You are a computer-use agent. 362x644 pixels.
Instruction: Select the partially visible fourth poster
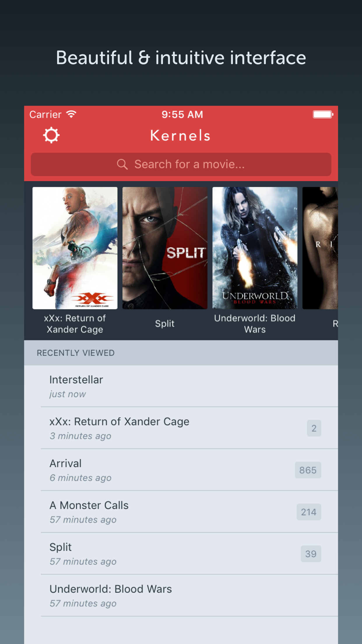[320, 248]
